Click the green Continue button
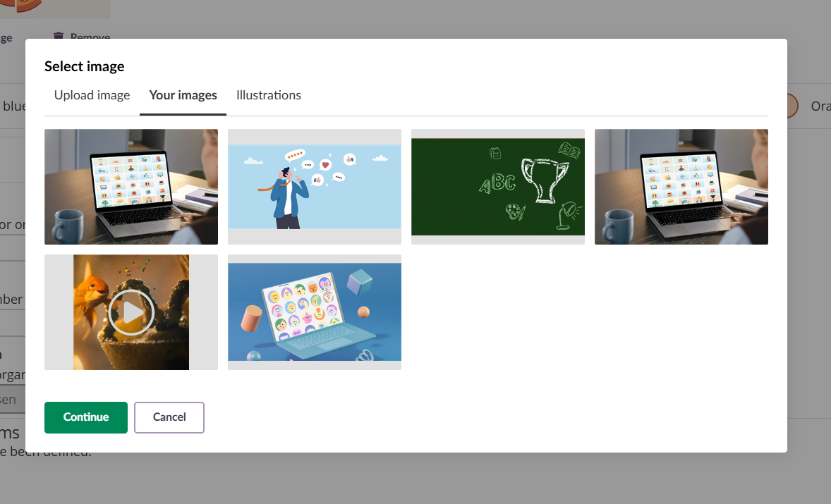Screen dimensions: 831x504 pyautogui.click(x=86, y=417)
